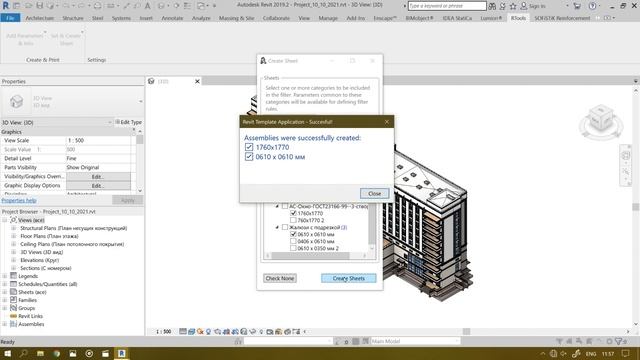Viewport: 640px width, 360px height.
Task: Switch to the Manage ribbon tab
Action: [x=328, y=18]
